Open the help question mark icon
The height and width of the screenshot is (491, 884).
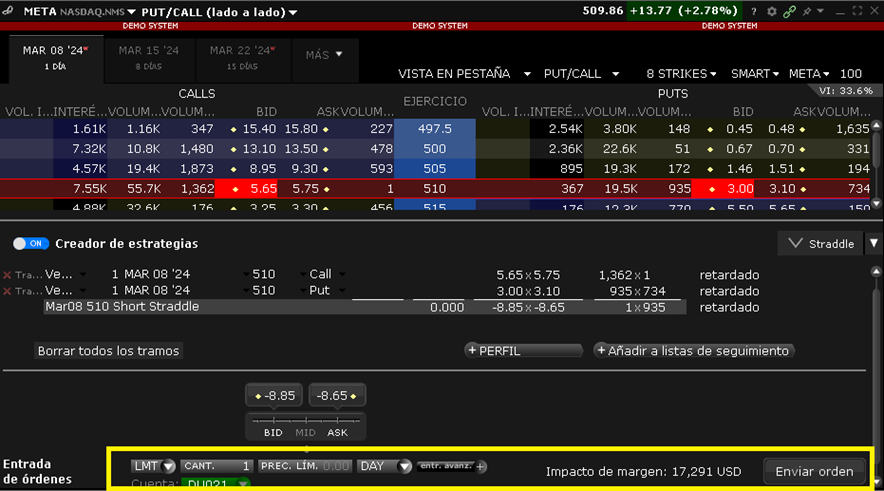754,12
